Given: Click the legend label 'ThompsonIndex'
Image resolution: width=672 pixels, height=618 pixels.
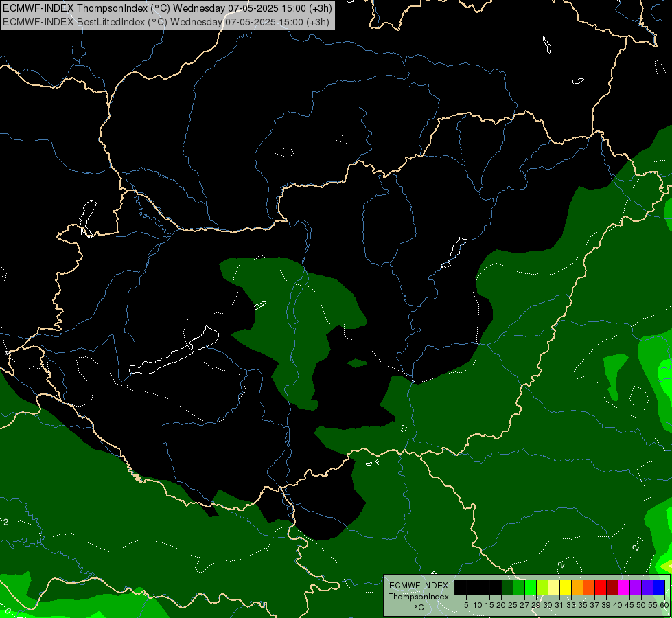Looking at the screenshot, I should point(418,597).
